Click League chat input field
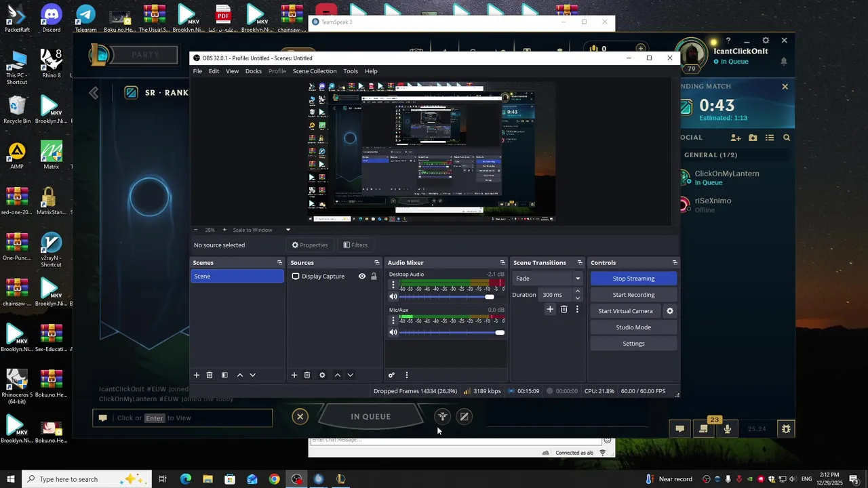Viewport: 868px width, 488px height. [x=182, y=418]
